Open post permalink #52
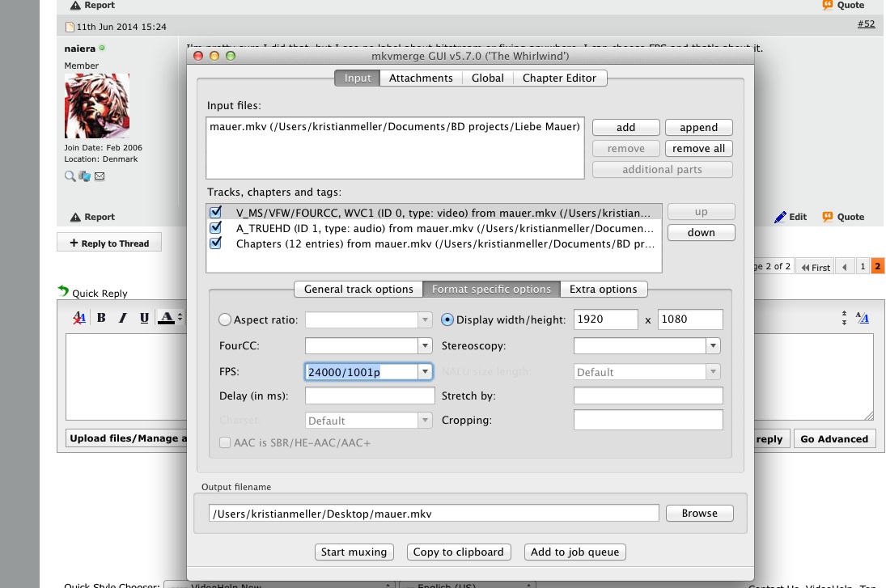The width and height of the screenshot is (886, 588). pos(867,23)
